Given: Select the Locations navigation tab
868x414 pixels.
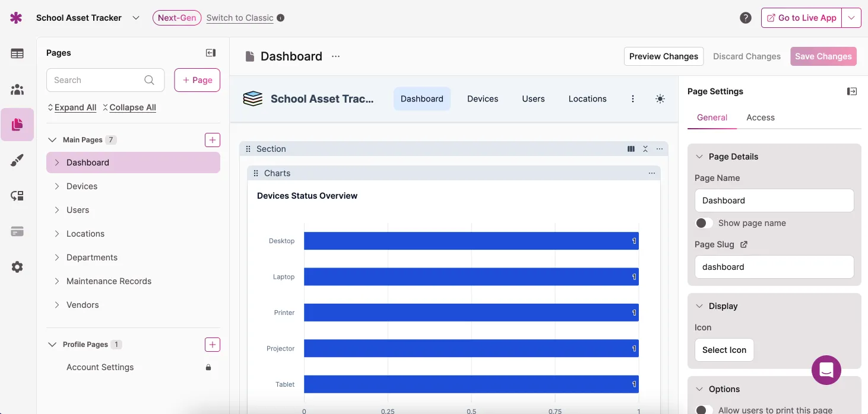Looking at the screenshot, I should coord(587,99).
